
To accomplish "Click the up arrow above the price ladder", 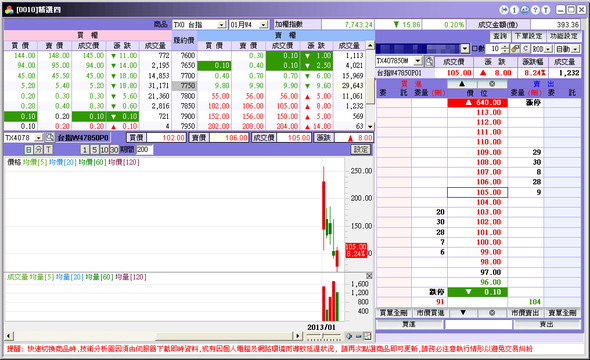I will coord(462,84).
